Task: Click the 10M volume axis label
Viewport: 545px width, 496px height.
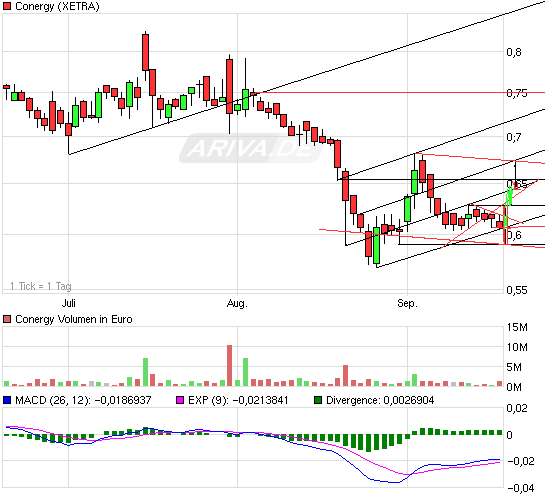Action: [517, 347]
